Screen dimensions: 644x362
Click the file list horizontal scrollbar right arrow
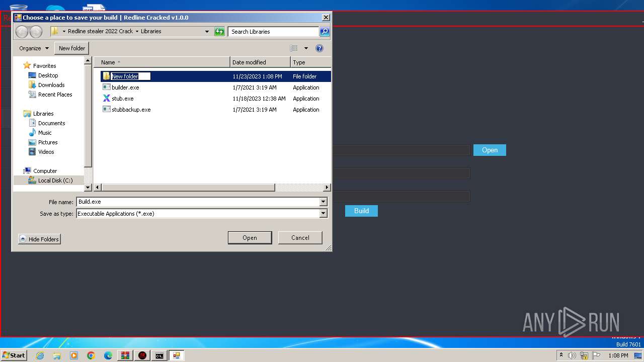(327, 188)
